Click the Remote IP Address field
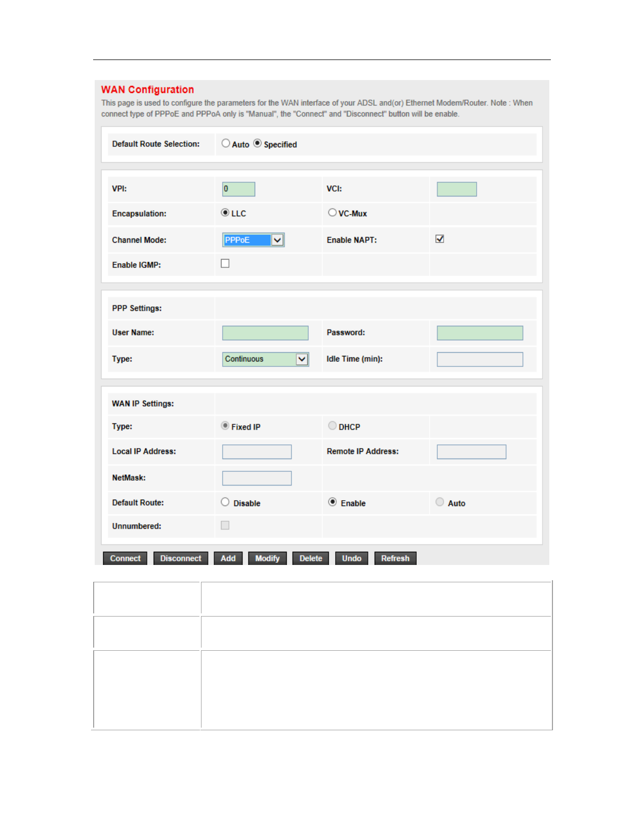This screenshot has height=834, width=644. pos(471,452)
